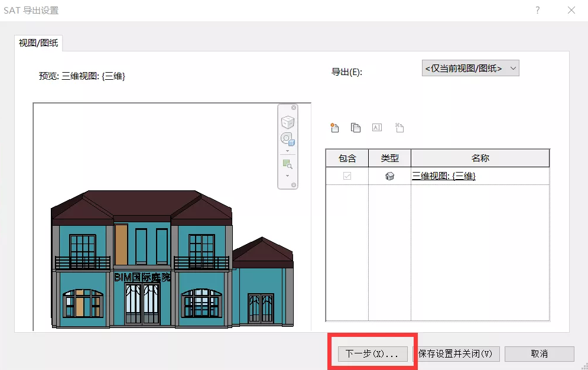
Task: Click the house icon in type column
Action: 389,176
